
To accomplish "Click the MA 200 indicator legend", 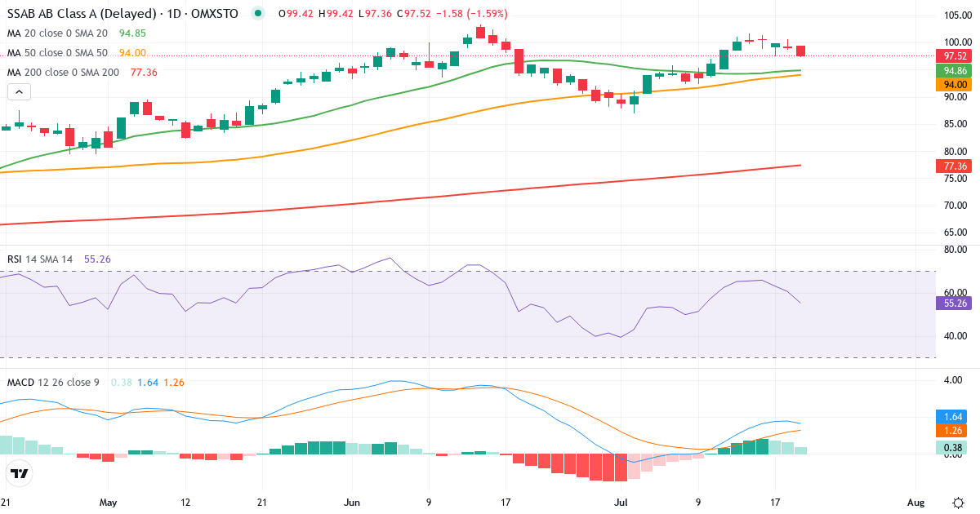I will [63, 72].
